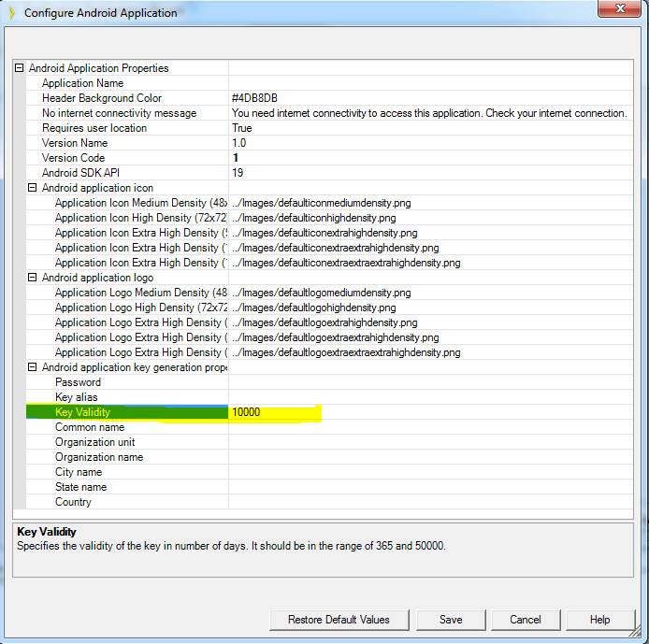Select the Organization name property label
Viewport: 649px width, 644px height.
[99, 457]
